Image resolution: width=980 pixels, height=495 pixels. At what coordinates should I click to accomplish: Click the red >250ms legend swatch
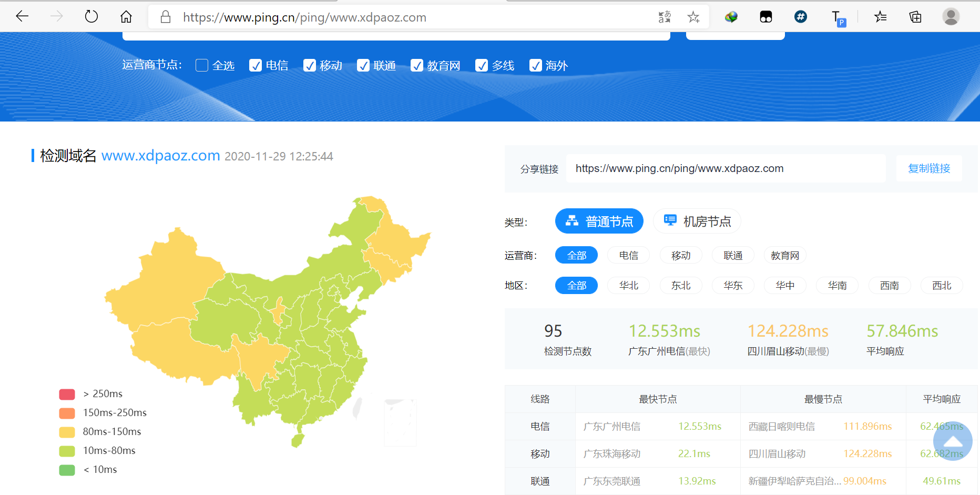click(67, 394)
